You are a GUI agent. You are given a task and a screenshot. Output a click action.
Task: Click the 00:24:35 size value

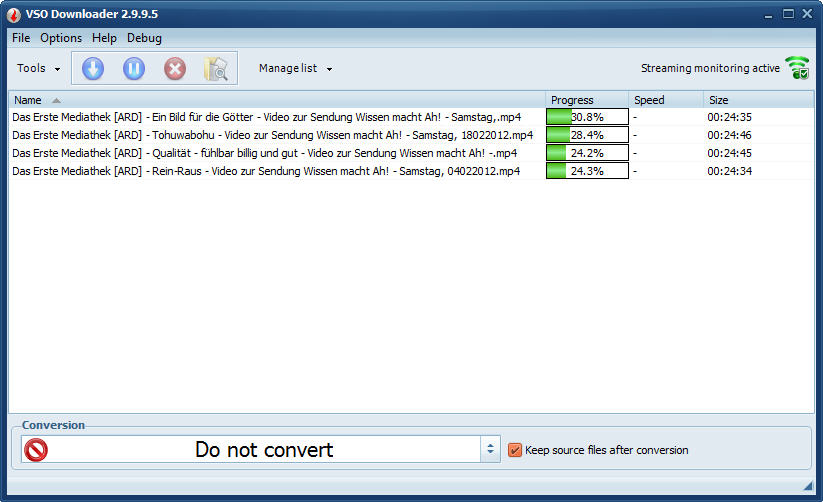(730, 117)
